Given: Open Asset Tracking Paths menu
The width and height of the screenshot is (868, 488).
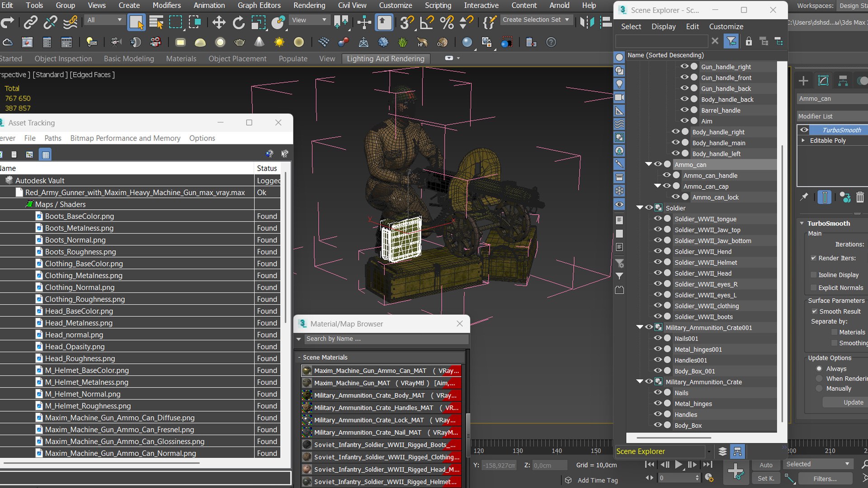Looking at the screenshot, I should tap(53, 138).
